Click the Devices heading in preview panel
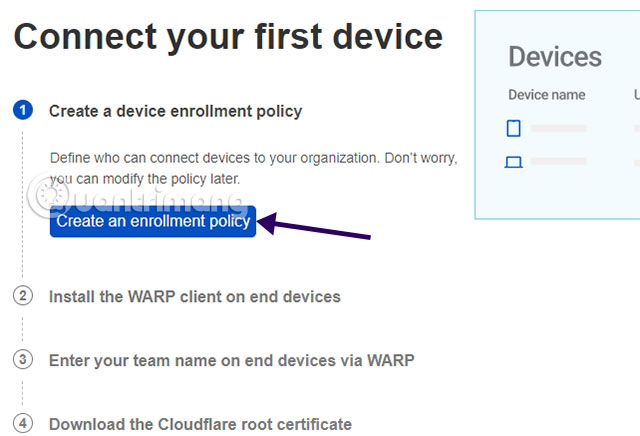 pos(555,56)
